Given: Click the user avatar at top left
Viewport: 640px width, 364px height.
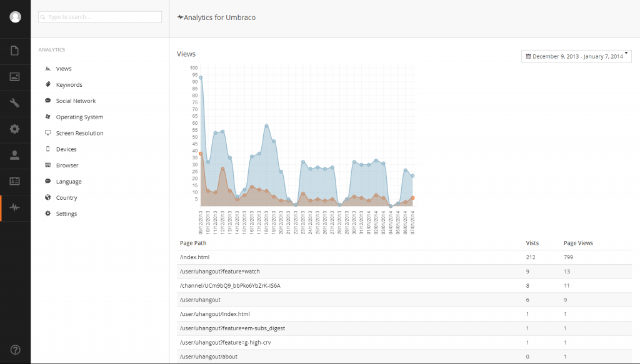Looking at the screenshot, I should pyautogui.click(x=15, y=17).
